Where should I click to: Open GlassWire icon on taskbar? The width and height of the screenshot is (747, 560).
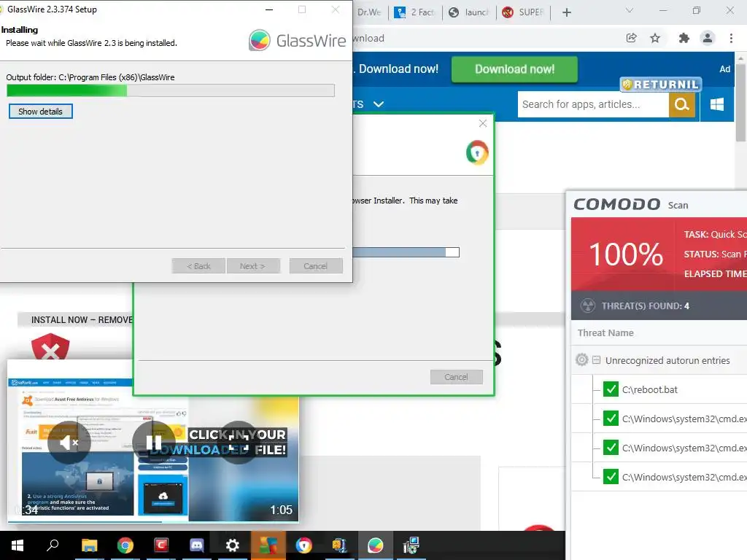tap(375, 545)
